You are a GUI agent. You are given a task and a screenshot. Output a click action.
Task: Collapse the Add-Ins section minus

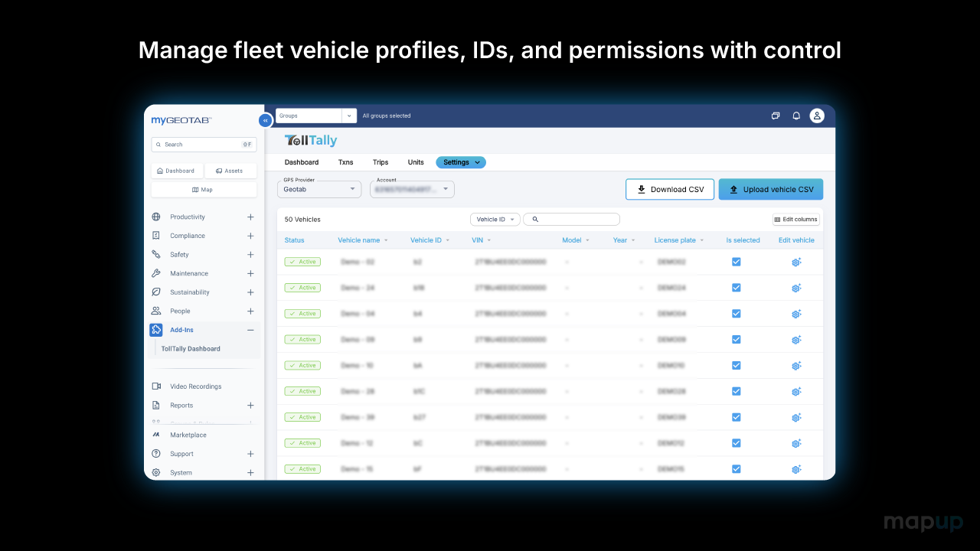coord(250,330)
